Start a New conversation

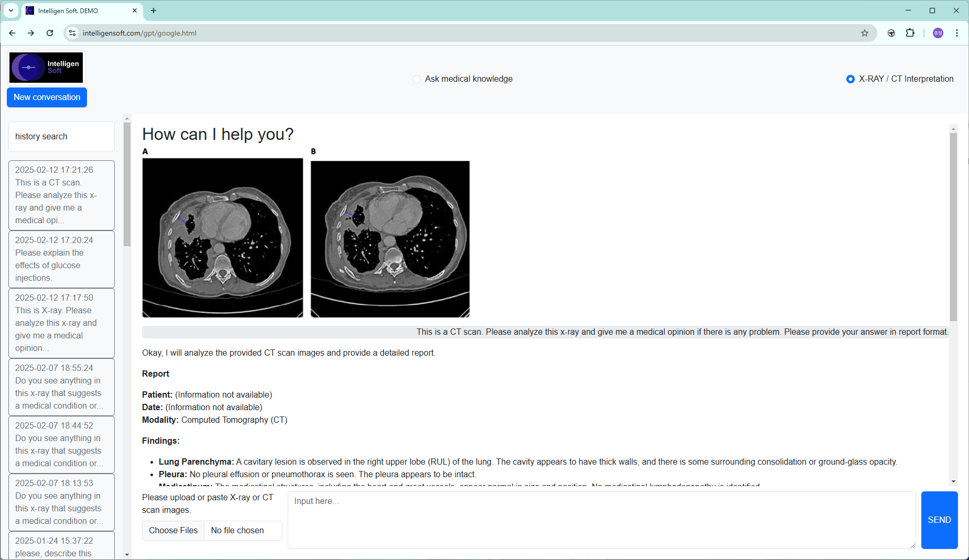pyautogui.click(x=47, y=97)
